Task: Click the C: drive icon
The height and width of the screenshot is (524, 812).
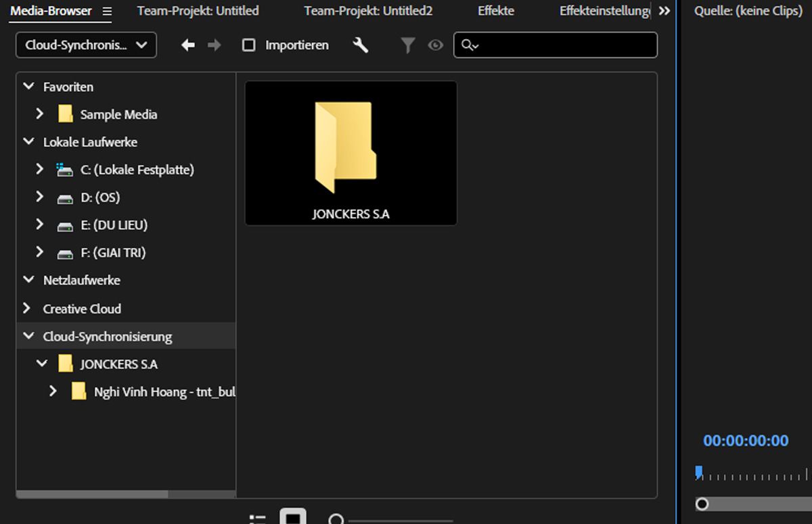Action: point(65,170)
